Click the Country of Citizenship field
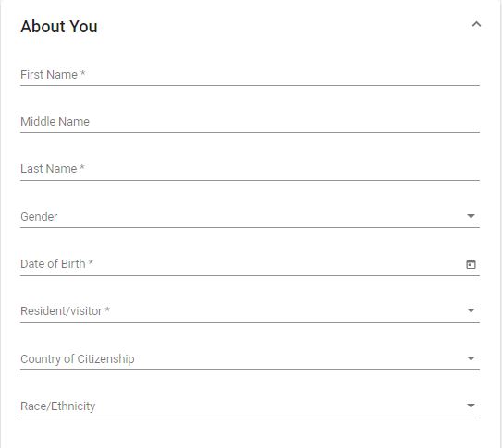Image resolution: width=502 pixels, height=448 pixels. [250, 359]
